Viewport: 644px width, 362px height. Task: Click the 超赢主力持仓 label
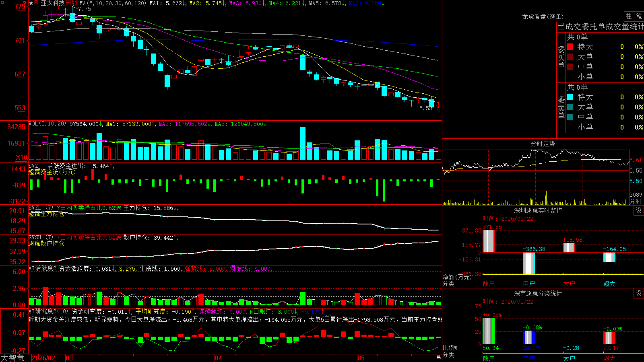click(46, 214)
